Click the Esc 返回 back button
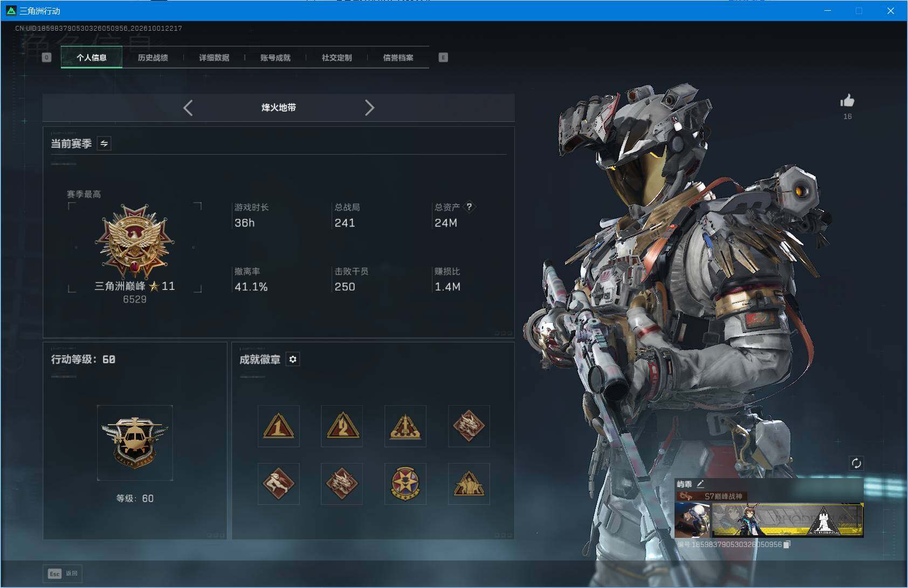908x588 pixels. click(x=63, y=573)
